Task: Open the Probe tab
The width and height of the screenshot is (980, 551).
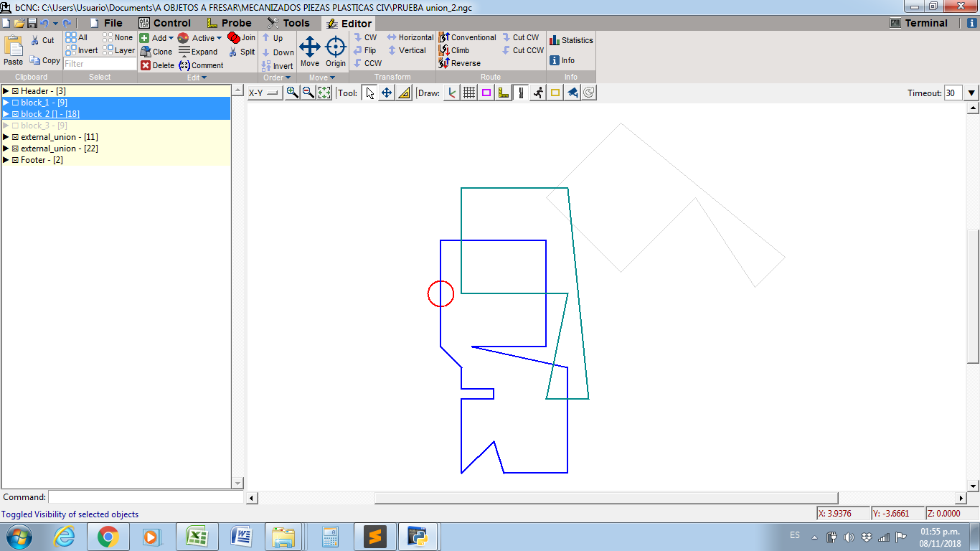Action: (x=229, y=23)
